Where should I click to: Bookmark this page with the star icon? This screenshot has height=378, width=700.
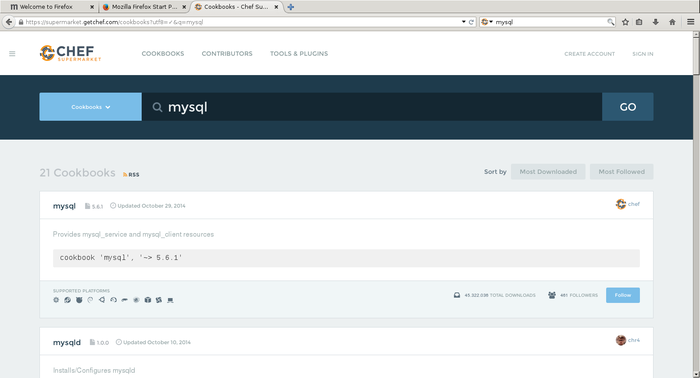click(625, 22)
